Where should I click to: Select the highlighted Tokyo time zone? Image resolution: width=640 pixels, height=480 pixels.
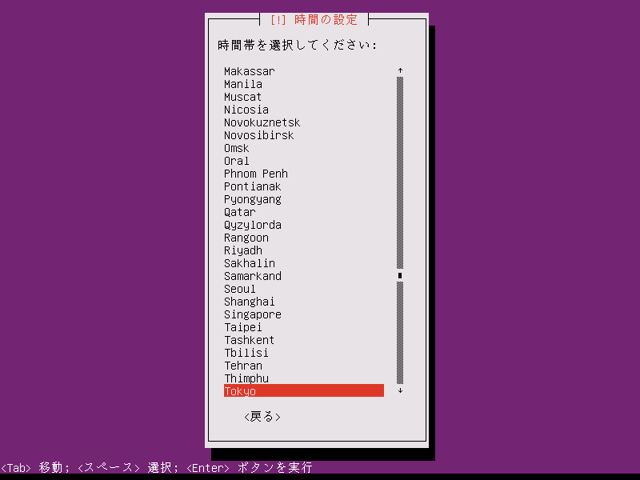[304, 391]
